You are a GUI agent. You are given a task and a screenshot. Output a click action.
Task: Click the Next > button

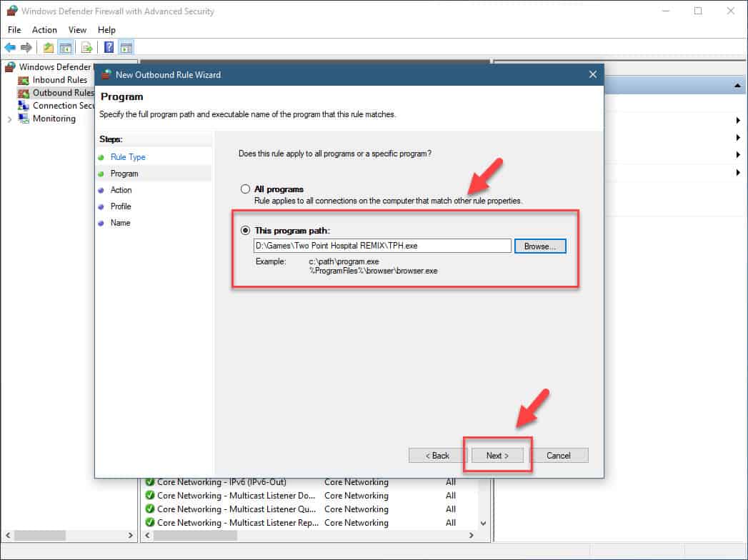pyautogui.click(x=497, y=456)
